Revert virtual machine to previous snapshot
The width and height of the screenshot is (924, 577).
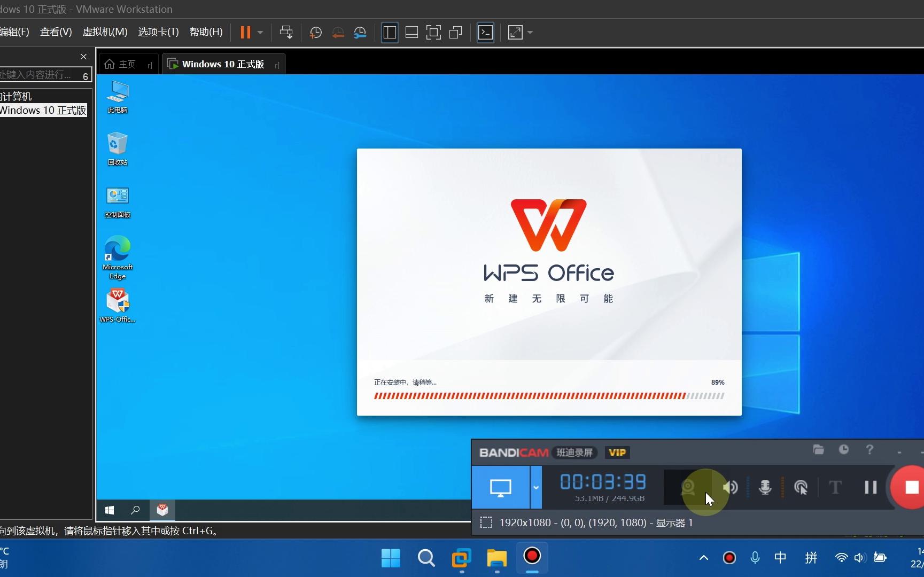pyautogui.click(x=338, y=33)
